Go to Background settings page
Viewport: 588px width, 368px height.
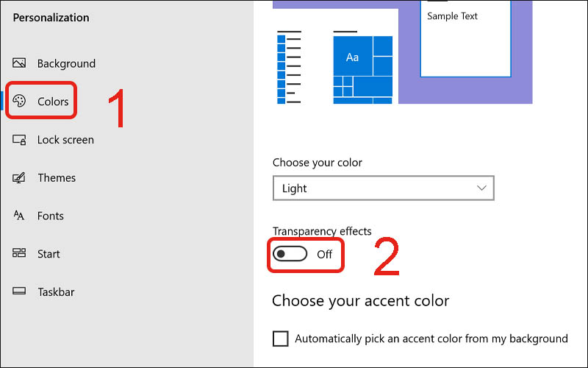point(66,63)
